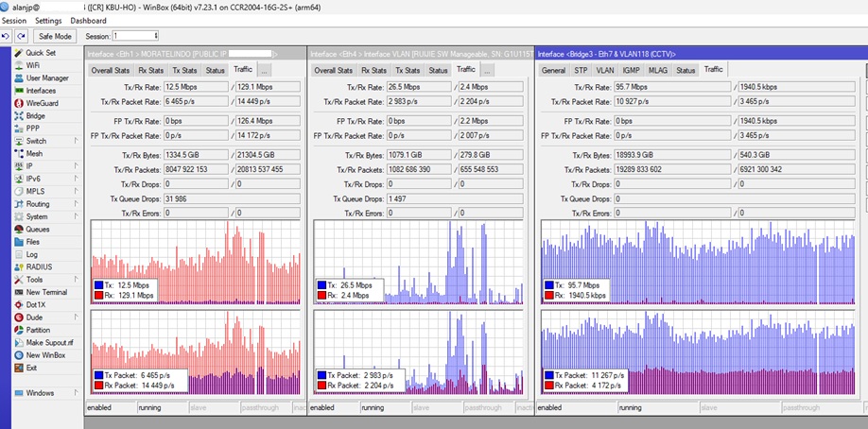
Task: Select Tx Stats tab in Eth4 window
Action: (x=408, y=70)
